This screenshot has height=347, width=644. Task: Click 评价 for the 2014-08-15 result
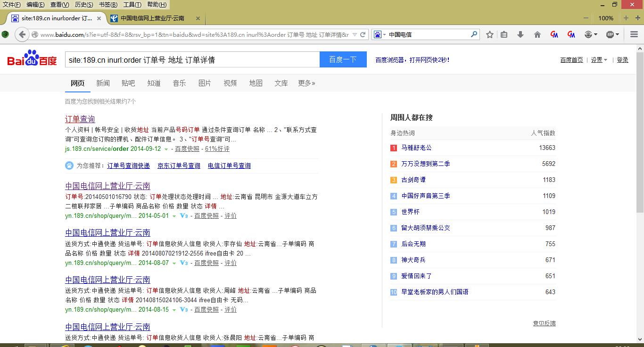click(x=231, y=310)
